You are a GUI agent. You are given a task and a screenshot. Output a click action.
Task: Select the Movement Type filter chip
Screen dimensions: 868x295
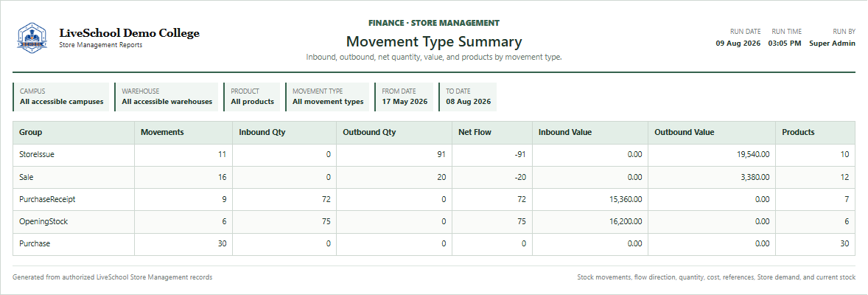328,97
